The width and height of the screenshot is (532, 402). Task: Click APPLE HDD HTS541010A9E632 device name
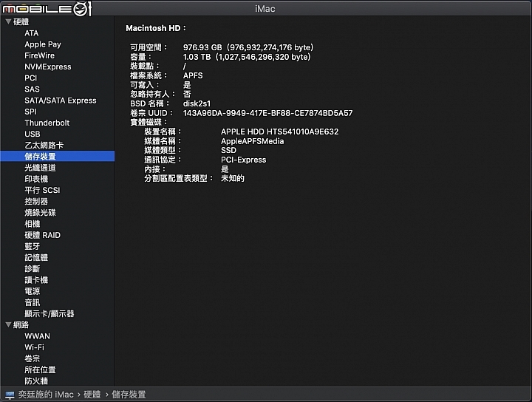[279, 132]
